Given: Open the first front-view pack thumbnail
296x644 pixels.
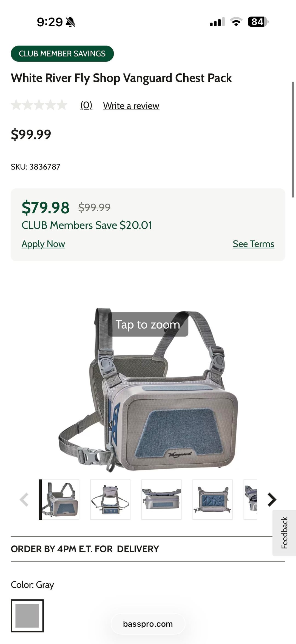Looking at the screenshot, I should 59,500.
